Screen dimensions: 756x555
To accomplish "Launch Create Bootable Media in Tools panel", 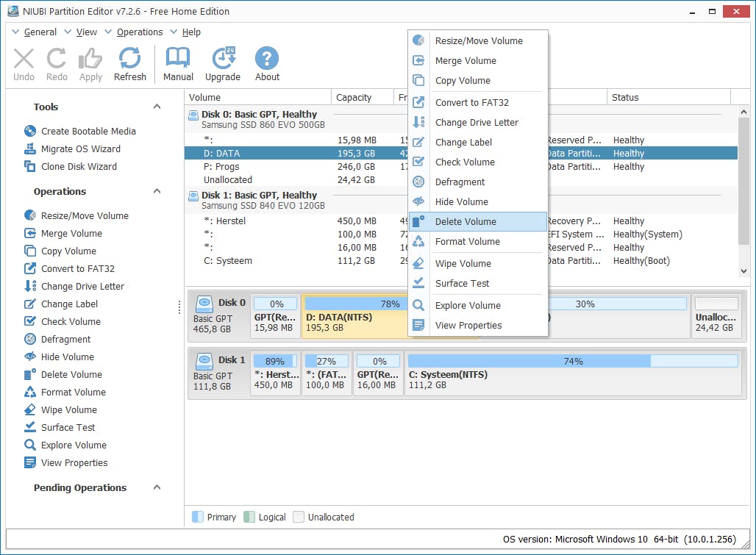I will pyautogui.click(x=88, y=131).
